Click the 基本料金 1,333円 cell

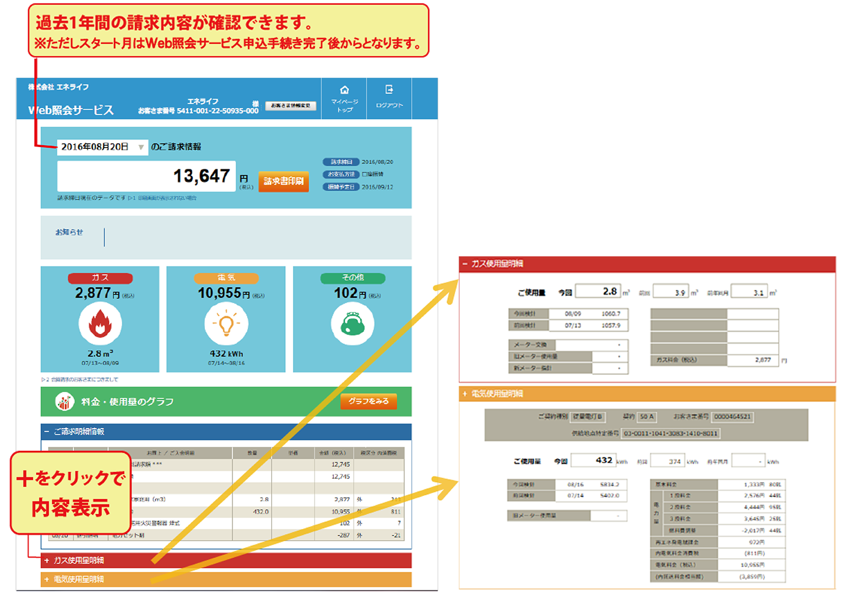click(751, 484)
